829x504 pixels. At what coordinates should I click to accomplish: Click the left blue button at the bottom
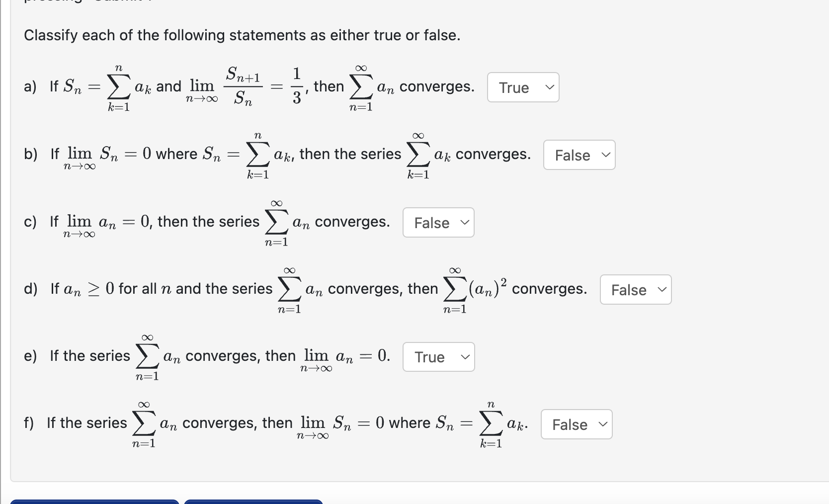95,502
